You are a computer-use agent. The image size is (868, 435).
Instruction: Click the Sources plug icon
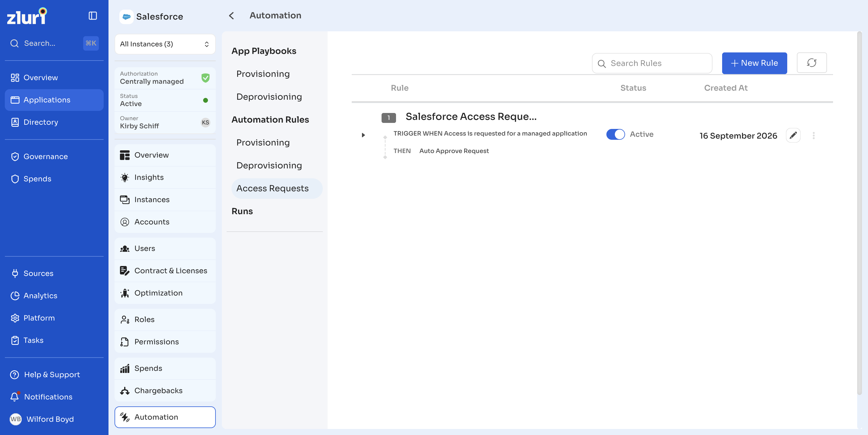(15, 274)
